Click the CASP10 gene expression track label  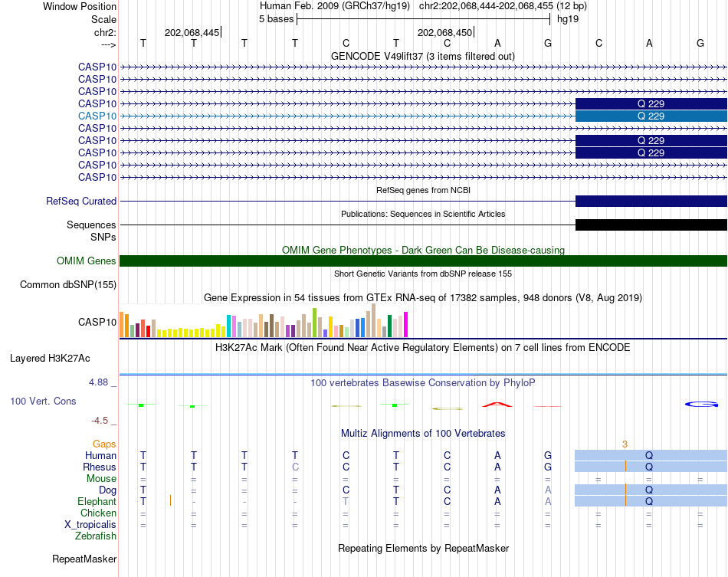(x=97, y=322)
